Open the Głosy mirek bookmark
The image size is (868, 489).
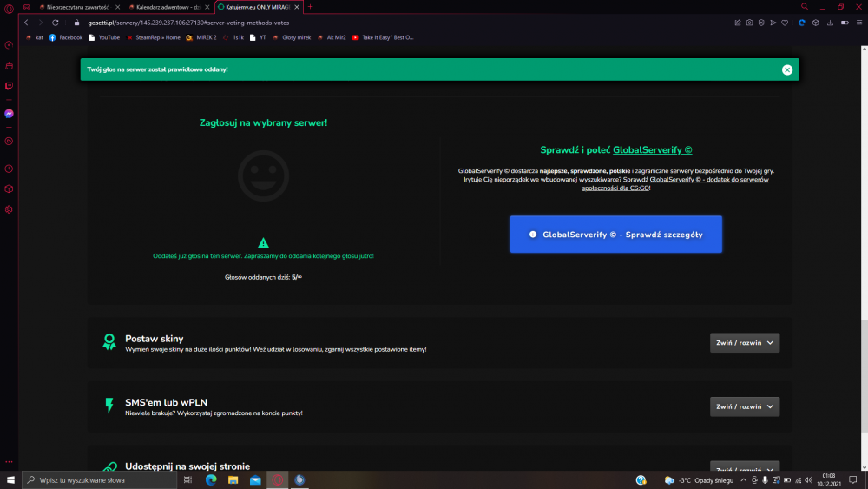(292, 37)
